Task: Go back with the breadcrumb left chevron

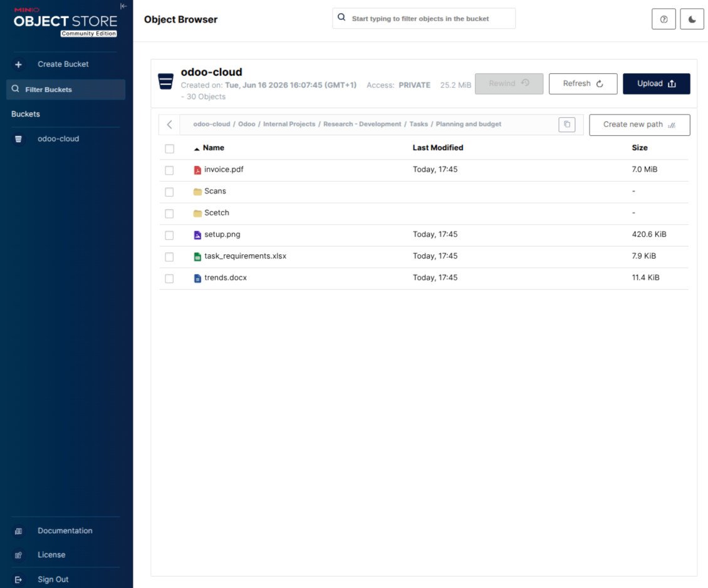Action: [x=169, y=125]
